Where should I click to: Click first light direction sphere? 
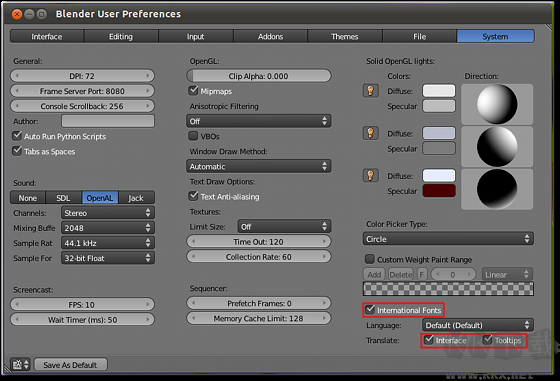pyautogui.click(x=497, y=104)
